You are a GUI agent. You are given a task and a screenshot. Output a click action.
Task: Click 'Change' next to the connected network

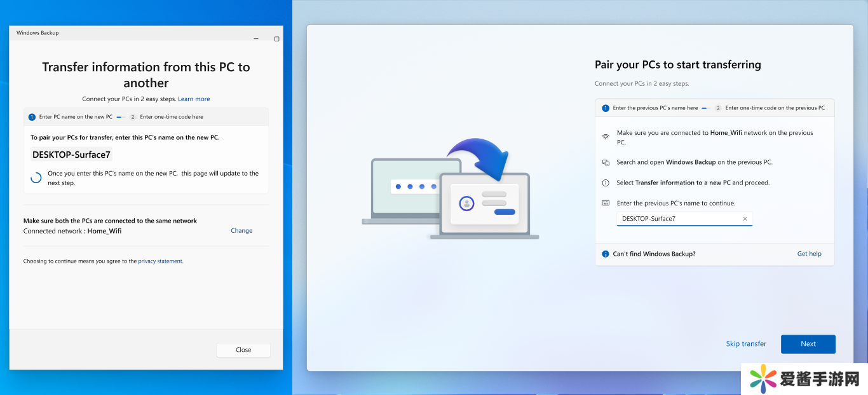click(x=241, y=231)
